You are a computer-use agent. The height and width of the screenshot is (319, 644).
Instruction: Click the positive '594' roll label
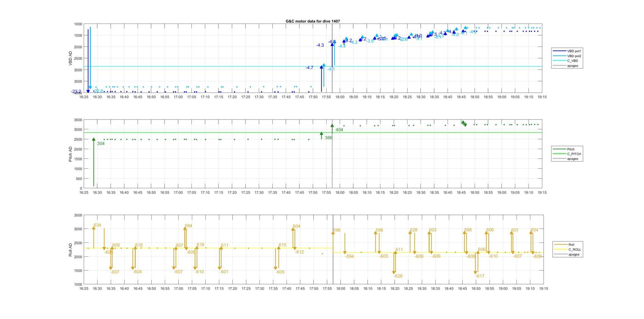pyautogui.click(x=189, y=226)
